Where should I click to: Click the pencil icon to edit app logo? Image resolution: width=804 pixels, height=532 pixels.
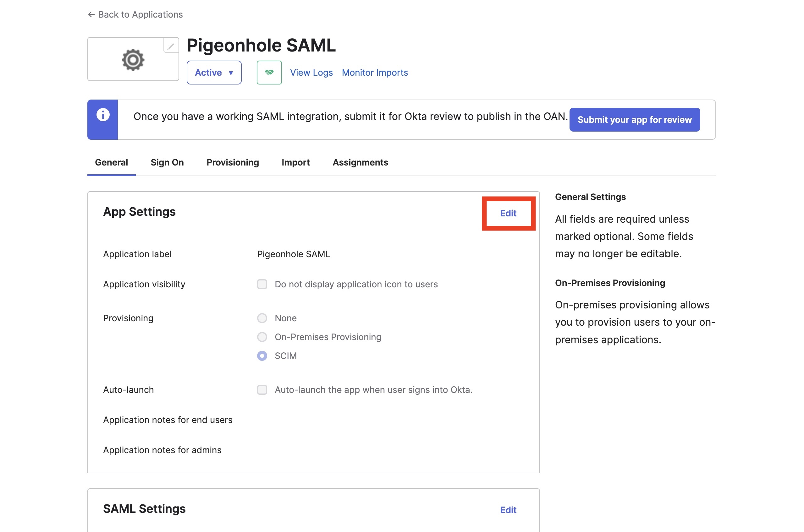tap(171, 46)
